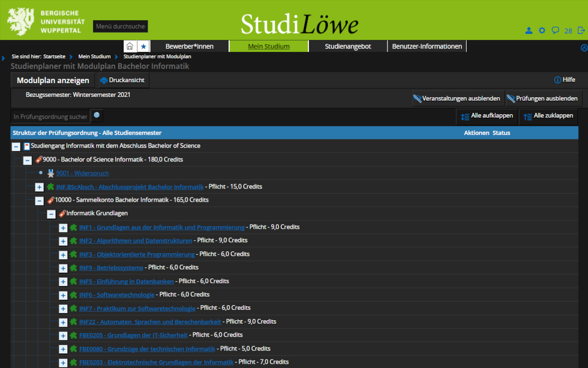Open INF22 Automaten, Sprachen und Berechenbarkeit link
588x368 pixels.
[150, 322]
